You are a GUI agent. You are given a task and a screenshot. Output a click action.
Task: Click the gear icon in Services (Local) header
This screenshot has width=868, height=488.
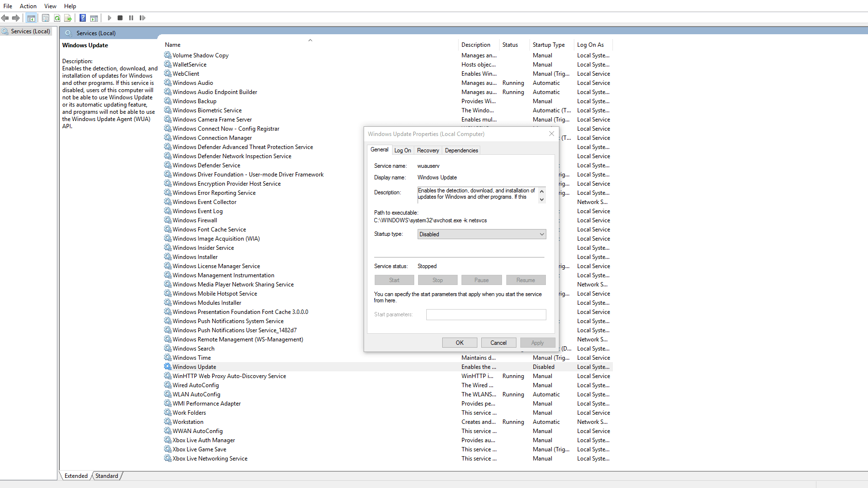point(68,33)
